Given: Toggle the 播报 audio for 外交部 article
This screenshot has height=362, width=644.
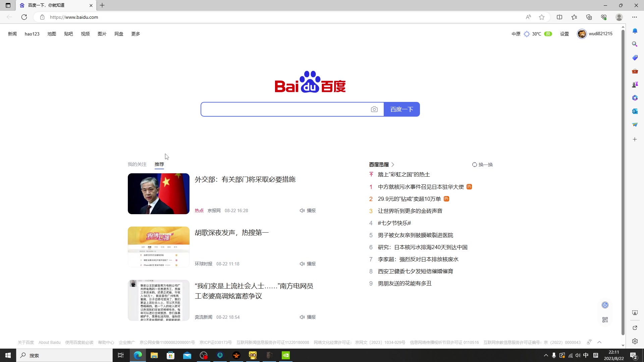Looking at the screenshot, I should (308, 210).
